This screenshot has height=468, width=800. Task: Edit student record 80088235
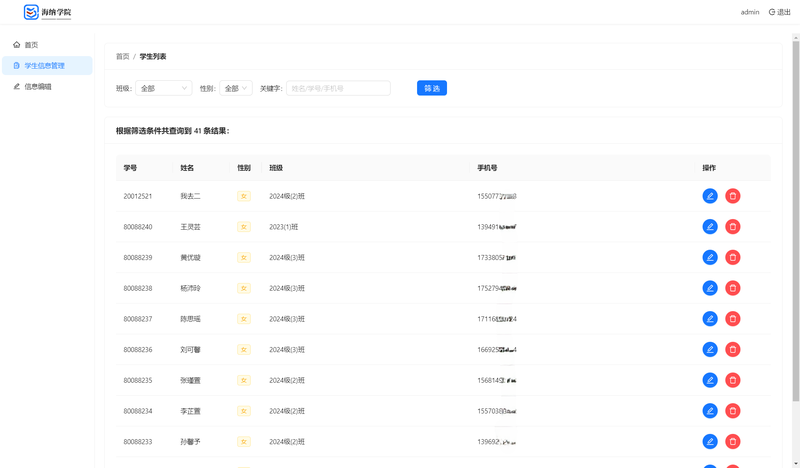coord(710,380)
